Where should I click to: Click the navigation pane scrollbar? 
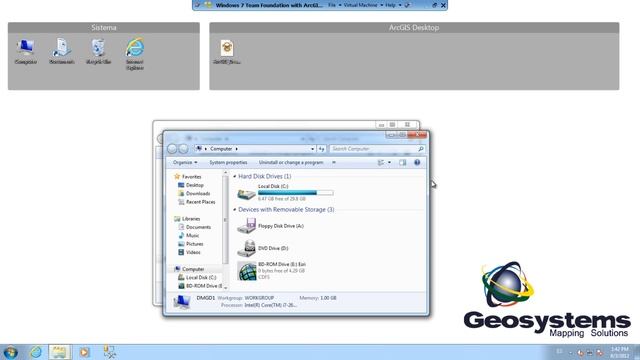click(x=225, y=220)
